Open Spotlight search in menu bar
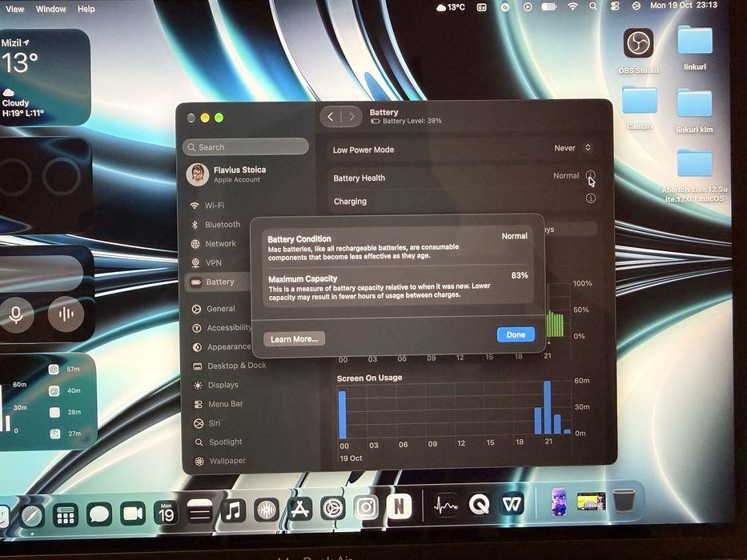747x560 pixels. tap(592, 6)
